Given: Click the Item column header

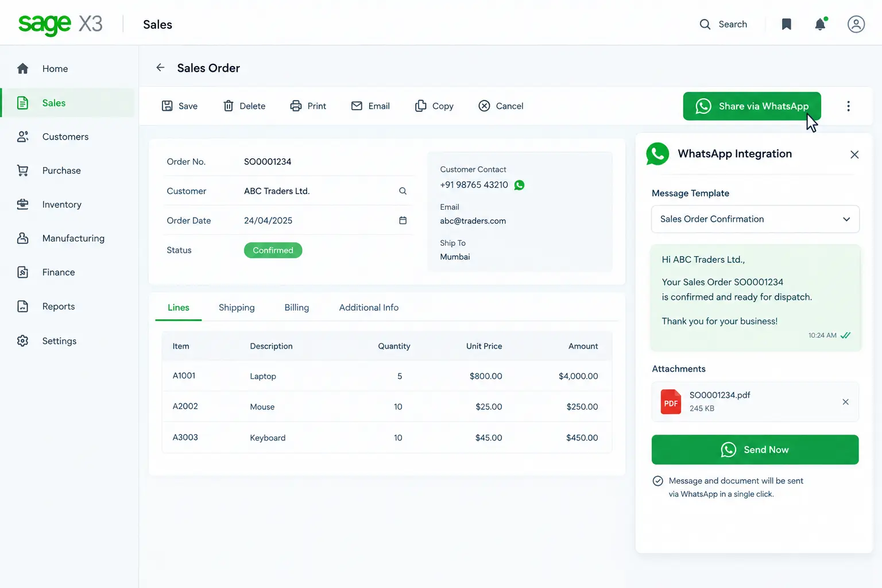Looking at the screenshot, I should [x=181, y=346].
